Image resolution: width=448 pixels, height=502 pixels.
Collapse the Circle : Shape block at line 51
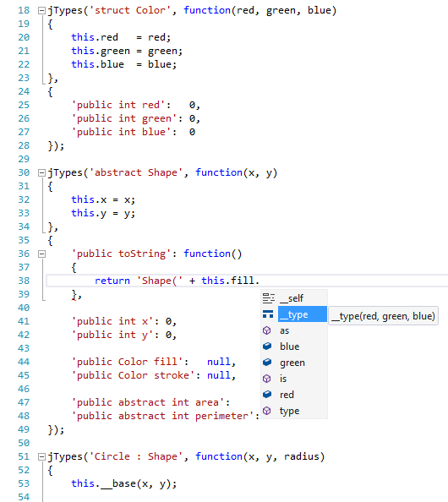(x=41, y=457)
